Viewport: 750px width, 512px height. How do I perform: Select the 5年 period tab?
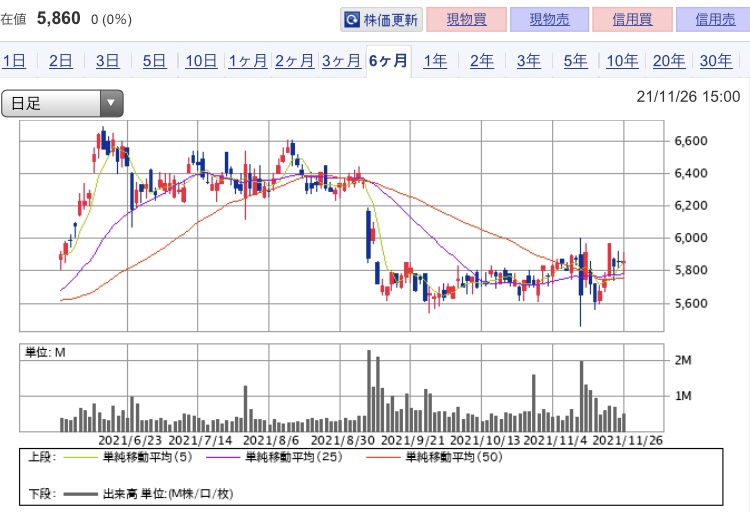575,61
